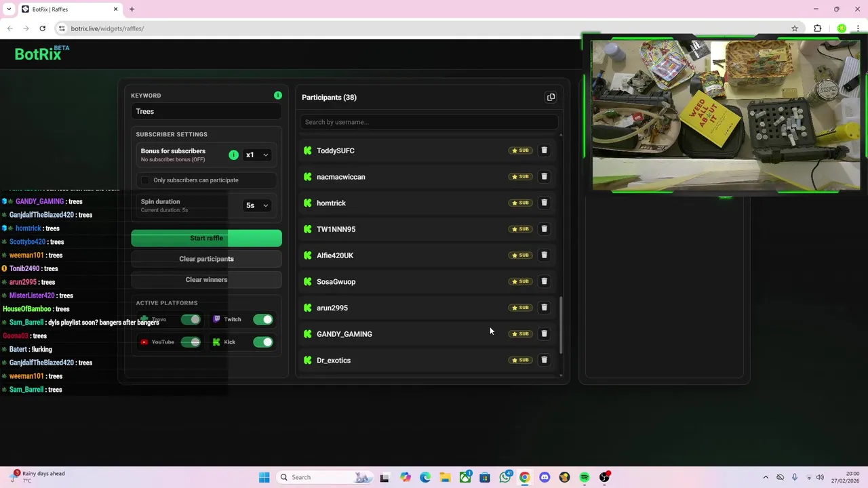Focus Search by username field
868x488 pixels.
(429, 122)
